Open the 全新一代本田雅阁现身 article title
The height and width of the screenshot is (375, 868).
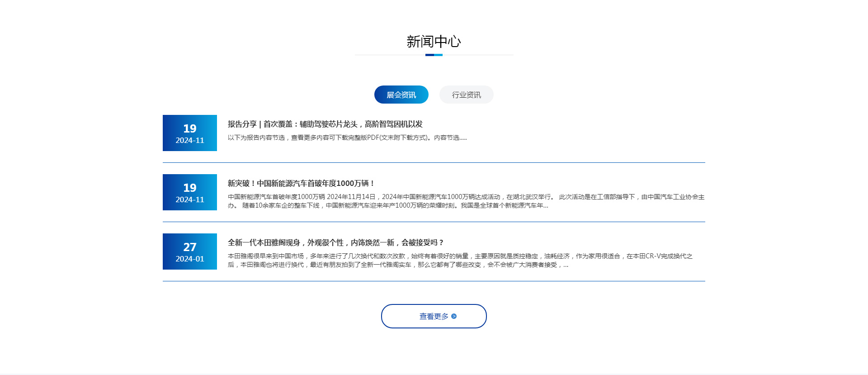pyautogui.click(x=336, y=242)
